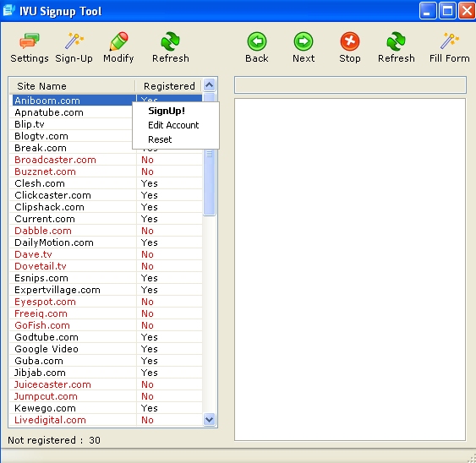Select the DailyMotion.com row
The width and height of the screenshot is (476, 463).
coord(106,242)
